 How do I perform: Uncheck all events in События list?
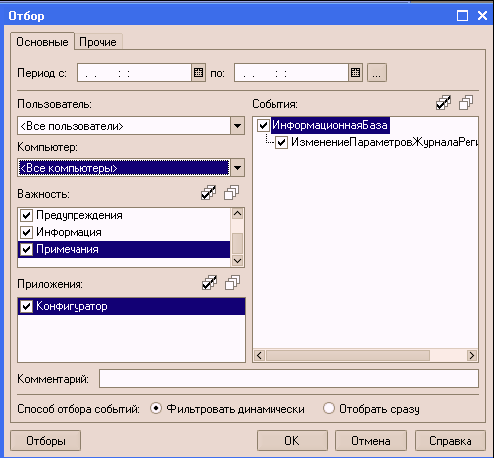(x=466, y=103)
